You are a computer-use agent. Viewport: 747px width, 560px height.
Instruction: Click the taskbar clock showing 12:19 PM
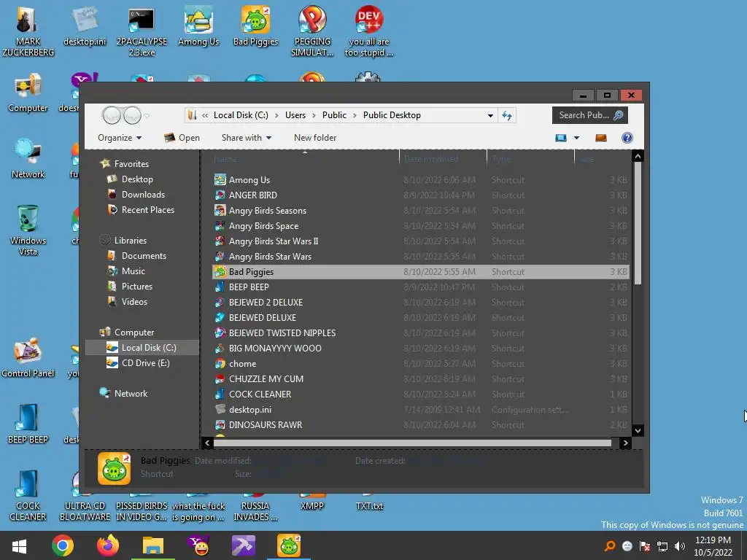coord(713,546)
